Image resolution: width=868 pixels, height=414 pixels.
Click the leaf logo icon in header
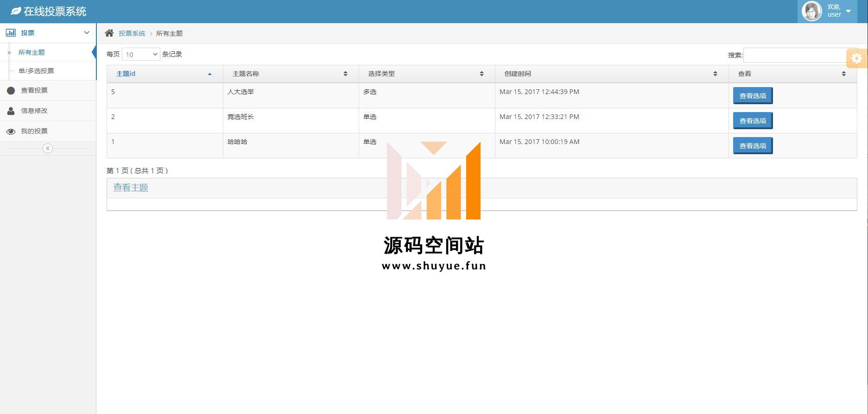16,11
